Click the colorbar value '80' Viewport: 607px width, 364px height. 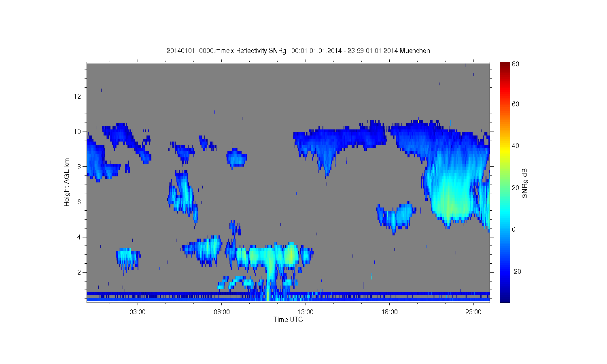point(516,64)
